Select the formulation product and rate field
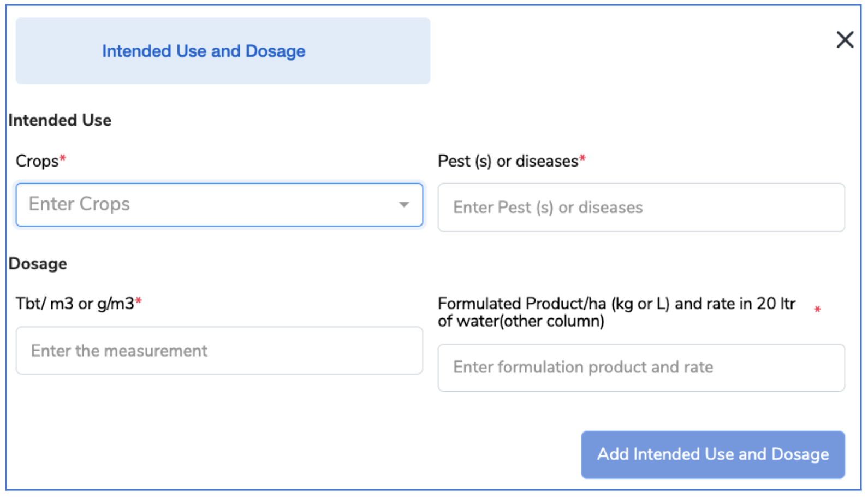The image size is (868, 497). [x=641, y=368]
